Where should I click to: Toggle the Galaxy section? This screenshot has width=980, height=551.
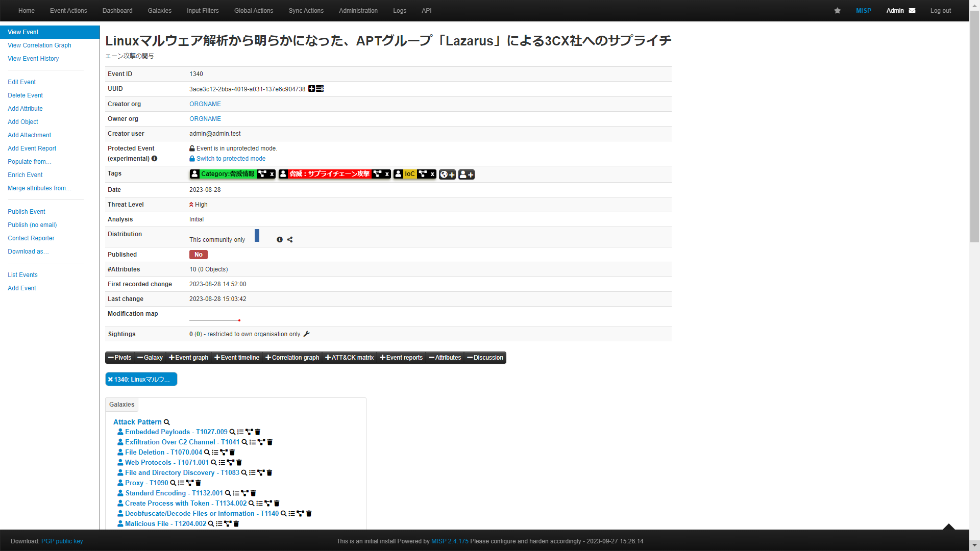150,358
